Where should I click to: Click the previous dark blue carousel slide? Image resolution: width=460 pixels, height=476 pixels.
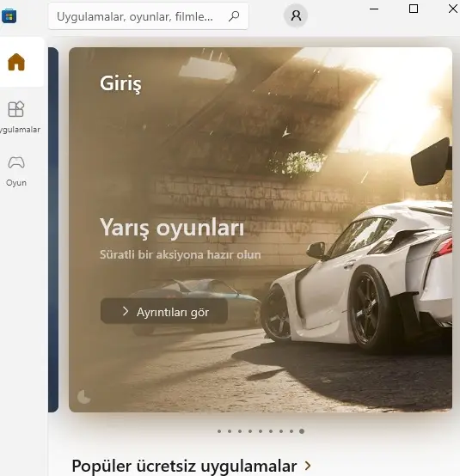pos(53,229)
